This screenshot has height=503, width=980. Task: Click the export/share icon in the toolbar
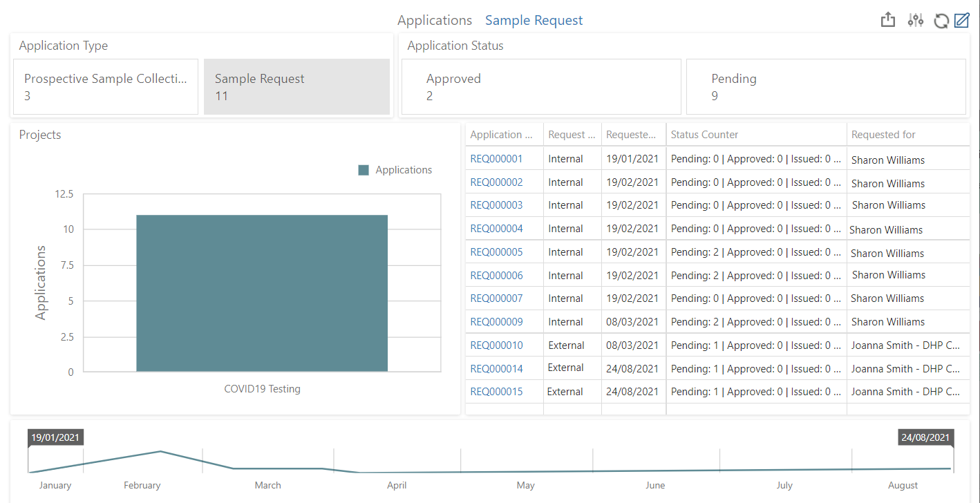coord(888,20)
